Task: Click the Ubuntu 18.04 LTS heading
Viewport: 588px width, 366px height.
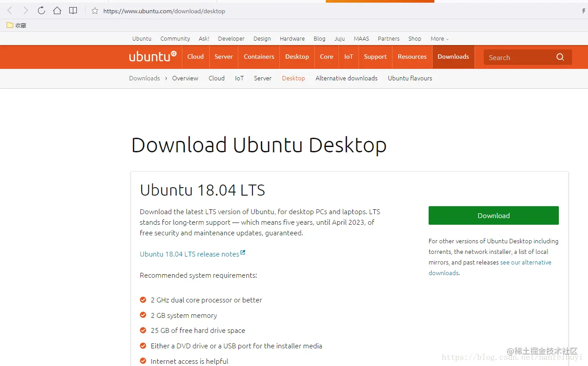Action: [203, 190]
